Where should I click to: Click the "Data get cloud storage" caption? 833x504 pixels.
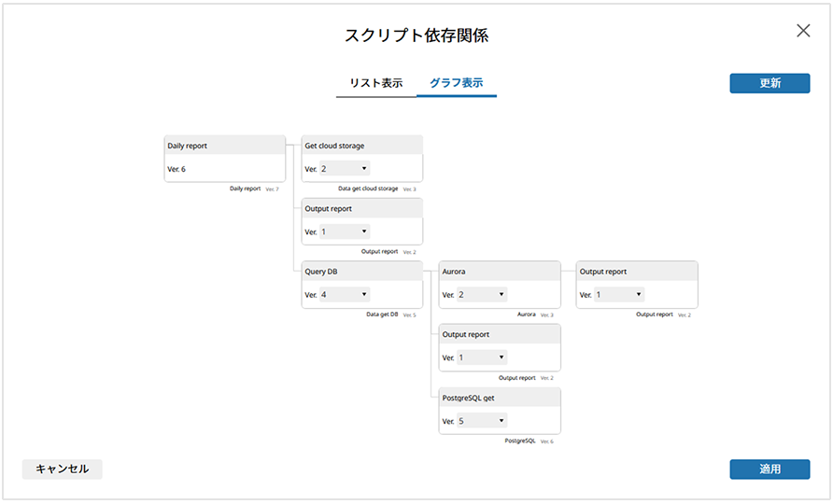[368, 189]
